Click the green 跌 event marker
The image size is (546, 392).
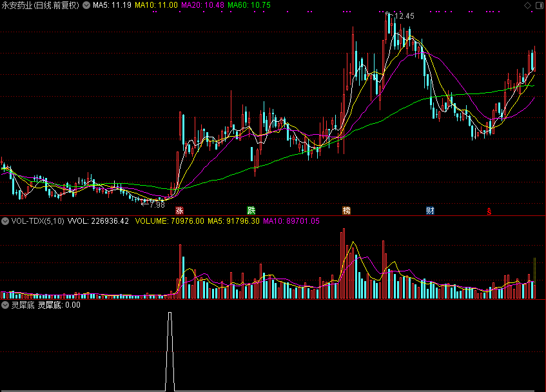pos(251,210)
